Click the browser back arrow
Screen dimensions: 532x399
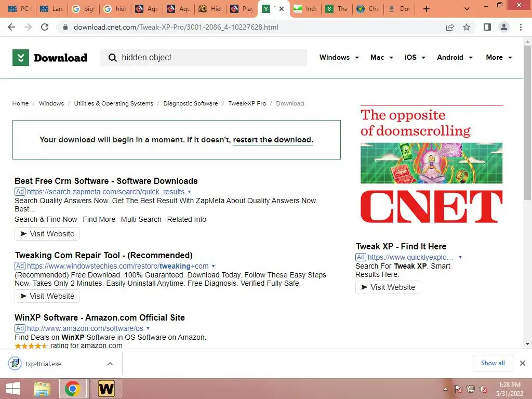(x=11, y=27)
